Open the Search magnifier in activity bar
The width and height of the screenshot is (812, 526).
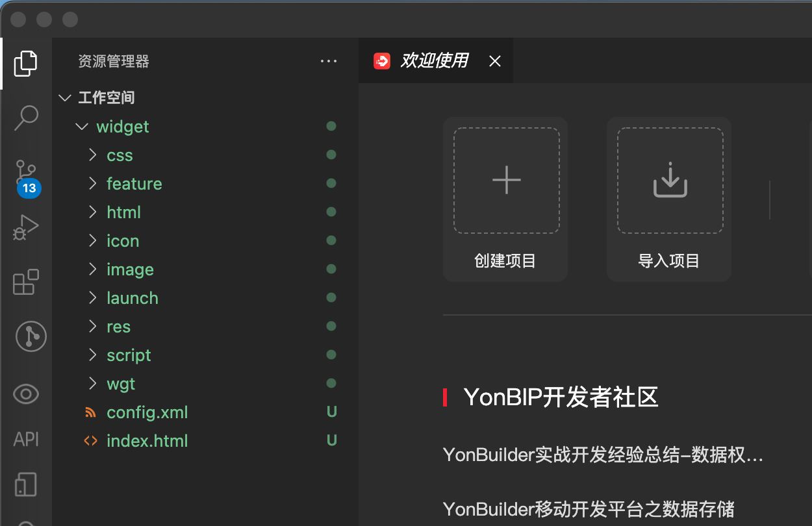click(x=26, y=118)
